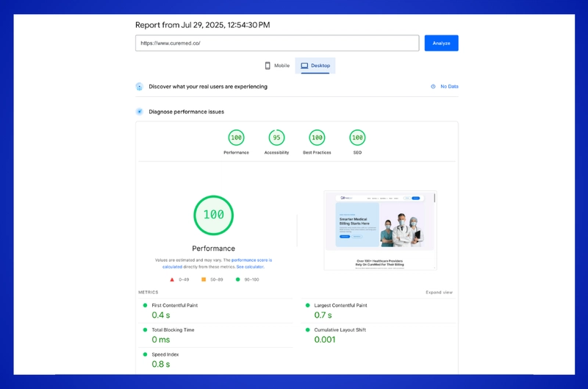588x389 pixels.
Task: Click the Accessibility score gauge showing 95
Action: point(276,138)
